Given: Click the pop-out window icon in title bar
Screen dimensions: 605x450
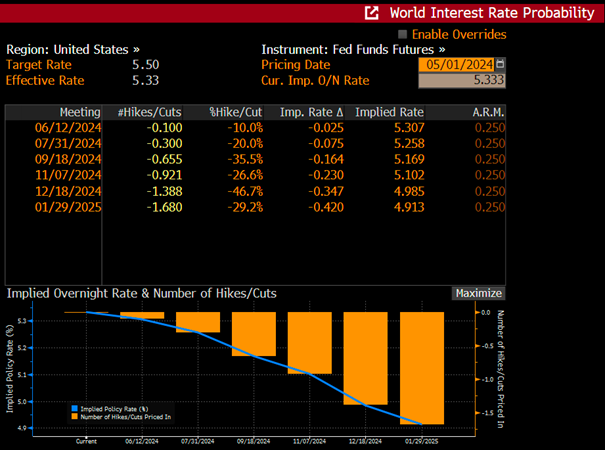Looking at the screenshot, I should [371, 13].
